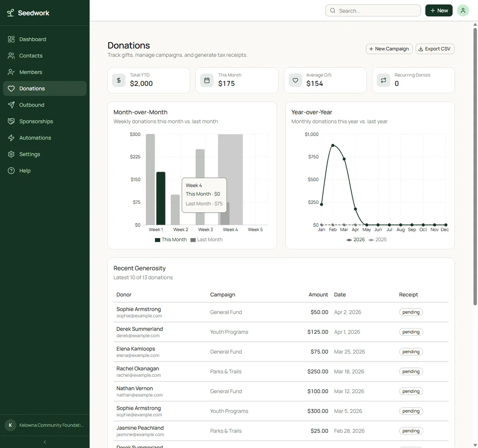This screenshot has height=448, width=478.
Task: Click the dollar icon on Total YTD card
Action: pos(118,80)
